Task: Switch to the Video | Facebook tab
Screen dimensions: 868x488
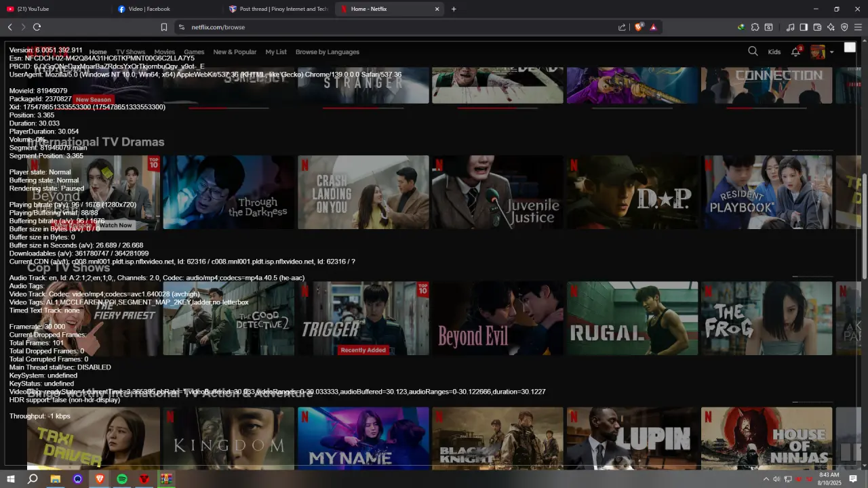Action: click(x=166, y=9)
